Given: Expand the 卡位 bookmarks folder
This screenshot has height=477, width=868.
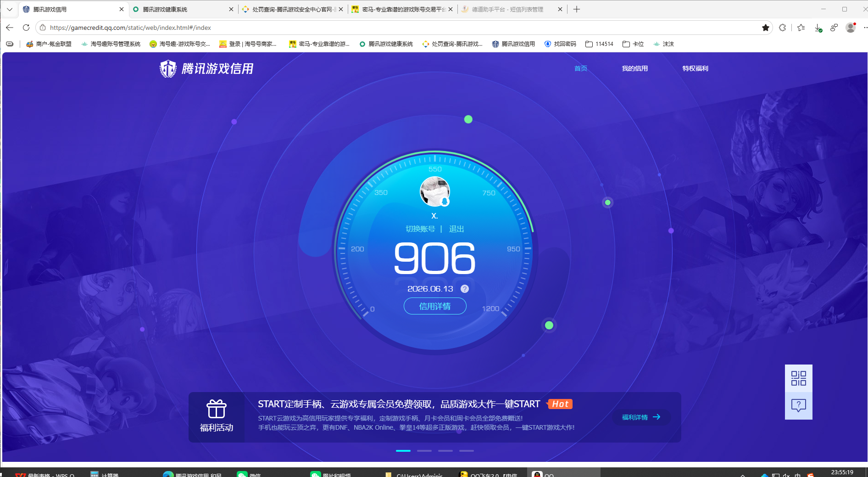Looking at the screenshot, I should coord(633,44).
